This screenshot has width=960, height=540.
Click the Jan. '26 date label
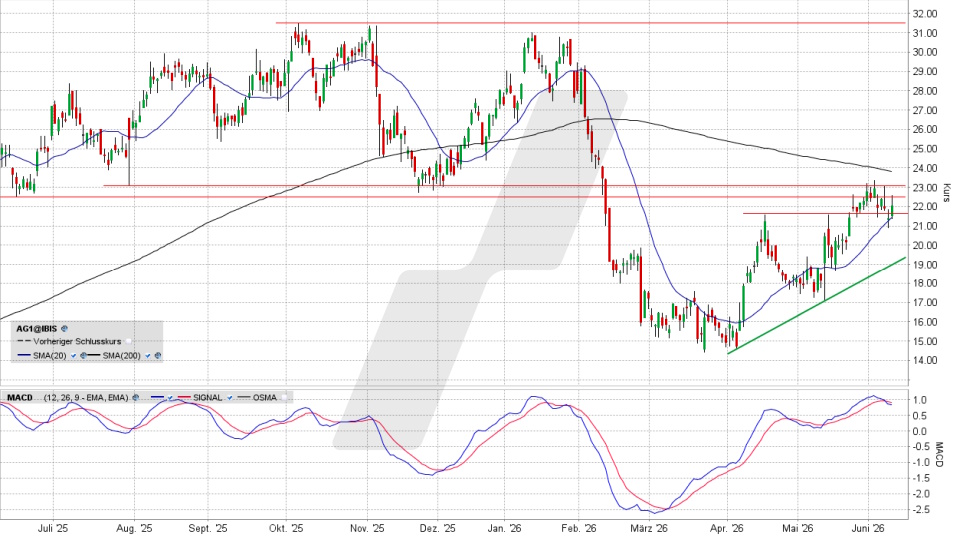504,528
